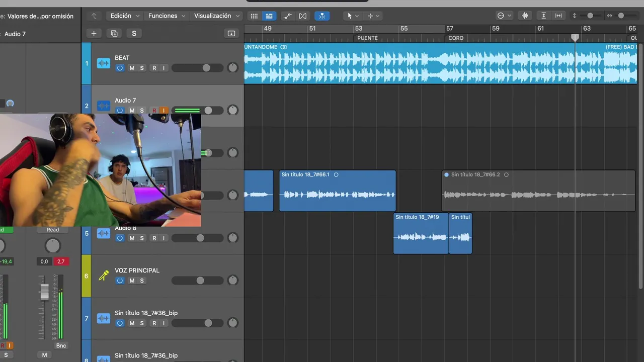
Task: Click the track header import button
Action: tap(231, 34)
